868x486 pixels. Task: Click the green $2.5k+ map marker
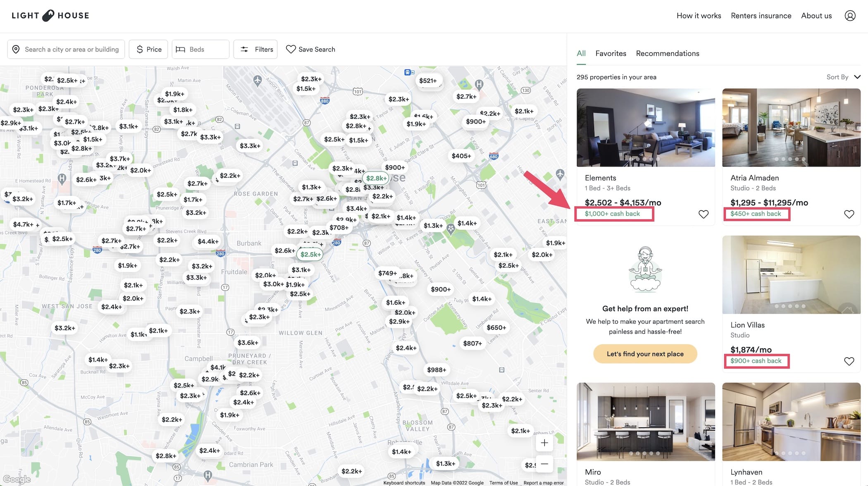point(310,255)
